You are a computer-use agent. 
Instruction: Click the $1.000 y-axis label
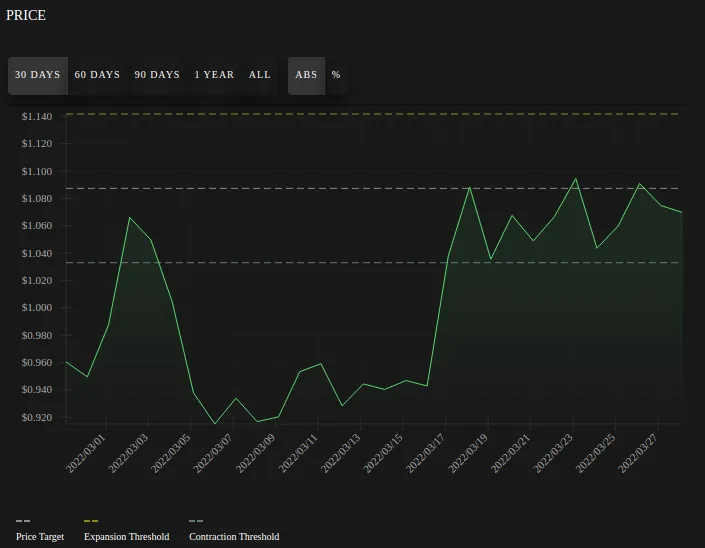37,307
